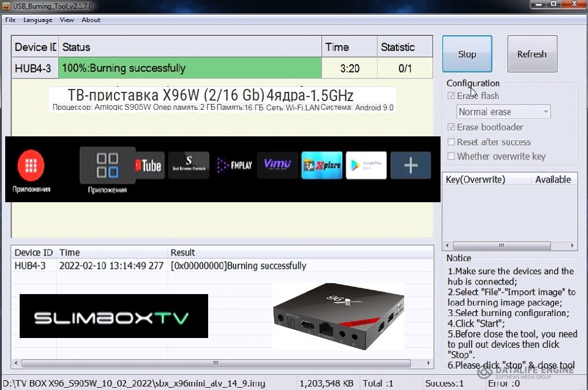The image size is (588, 390).
Task: Click the Status column header
Action: [x=190, y=47]
